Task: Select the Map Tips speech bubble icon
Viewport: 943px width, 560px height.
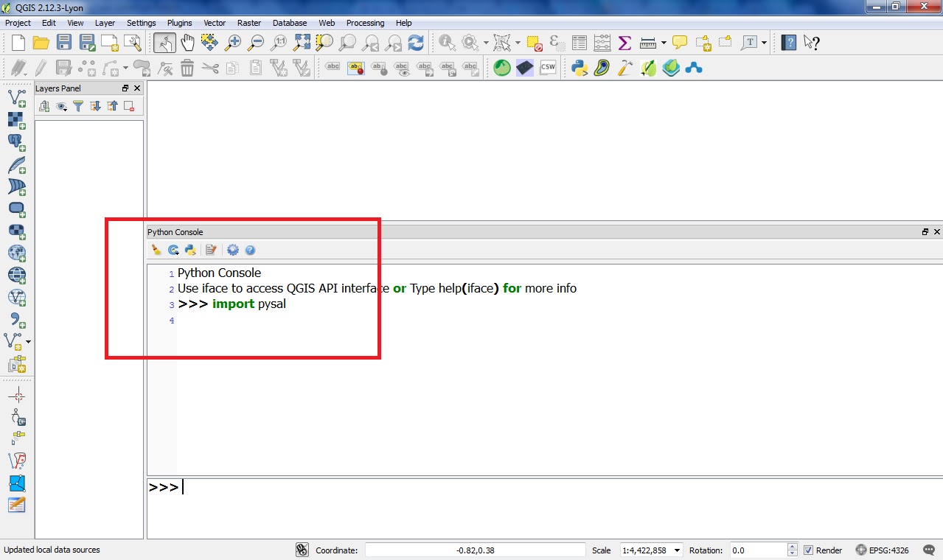Action: click(680, 43)
